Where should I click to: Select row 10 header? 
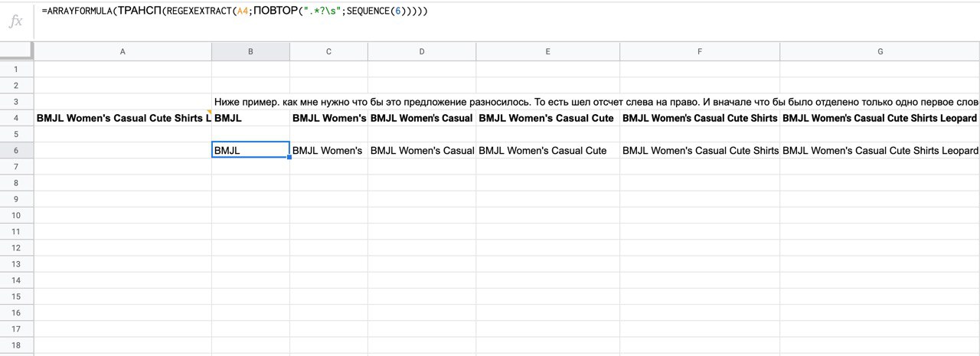coord(17,216)
